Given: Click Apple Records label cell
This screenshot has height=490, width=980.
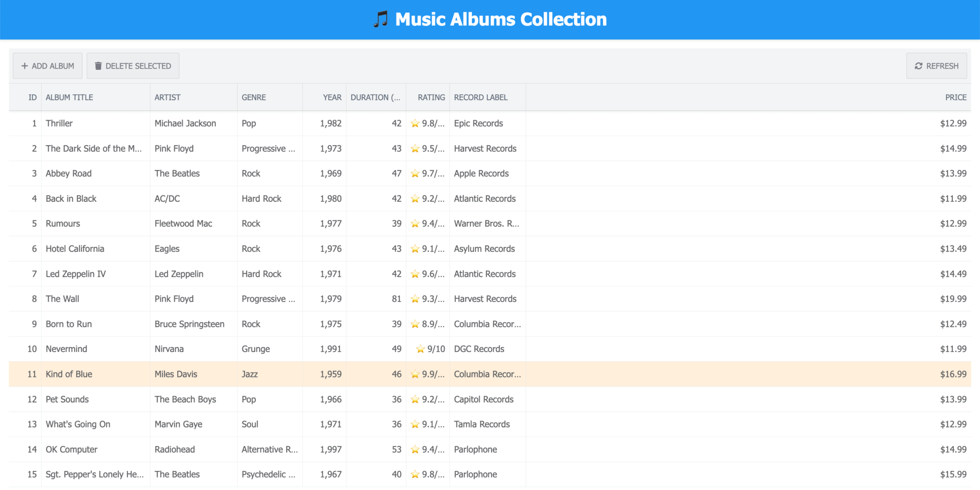Looking at the screenshot, I should click(488, 173).
